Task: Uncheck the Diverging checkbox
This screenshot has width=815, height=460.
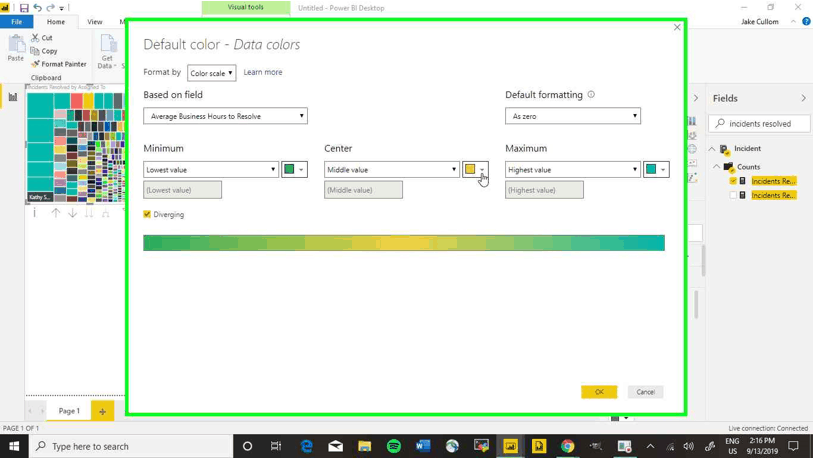Action: (x=147, y=214)
